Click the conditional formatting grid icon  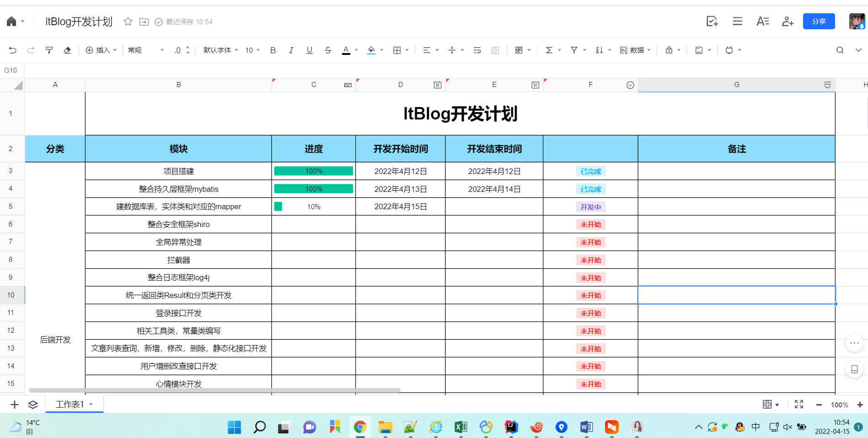tap(519, 50)
